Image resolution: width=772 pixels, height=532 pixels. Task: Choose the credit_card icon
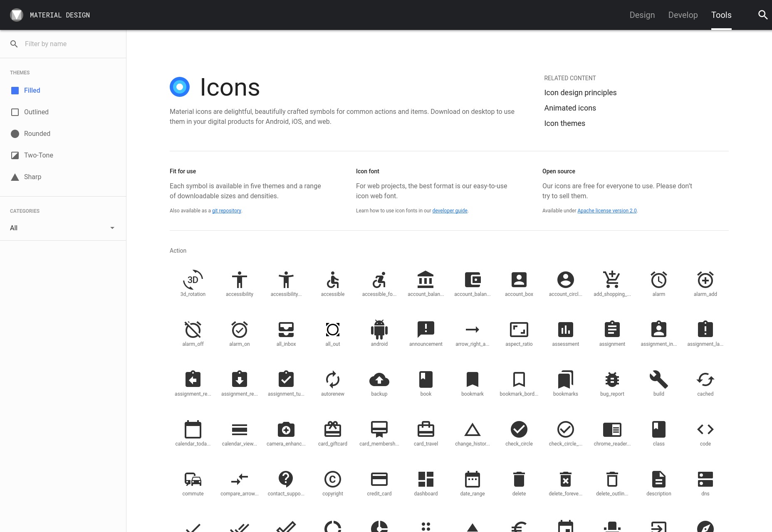click(x=379, y=479)
